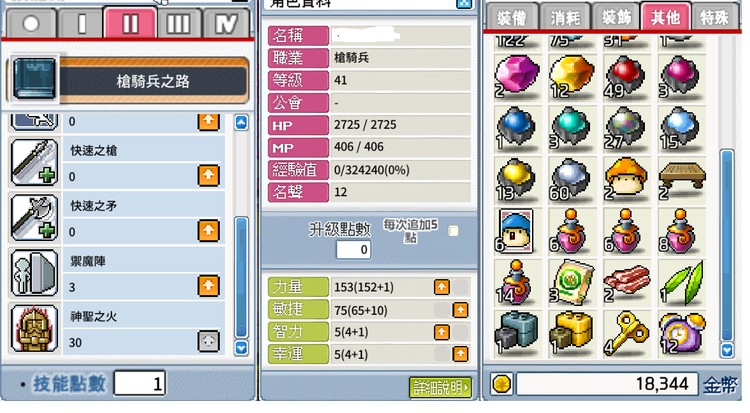Add a point to 力量 stat

[x=441, y=287]
